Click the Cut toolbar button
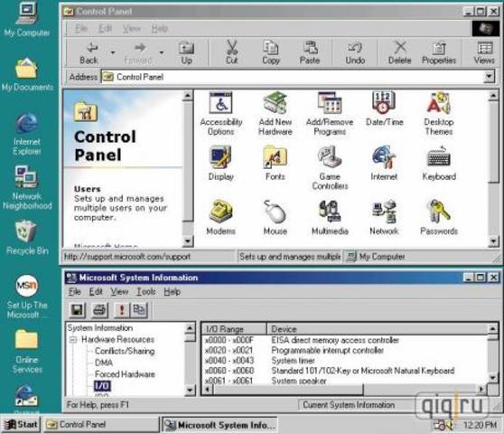This screenshot has width=504, height=434. pyautogui.click(x=231, y=52)
